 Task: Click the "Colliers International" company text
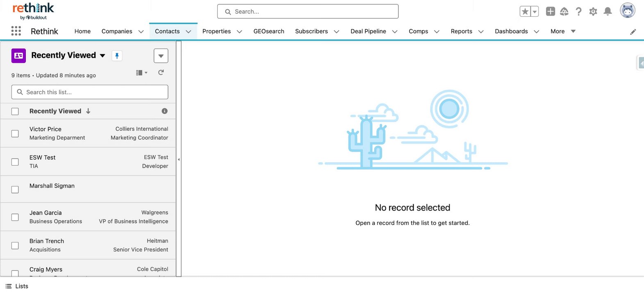(142, 129)
